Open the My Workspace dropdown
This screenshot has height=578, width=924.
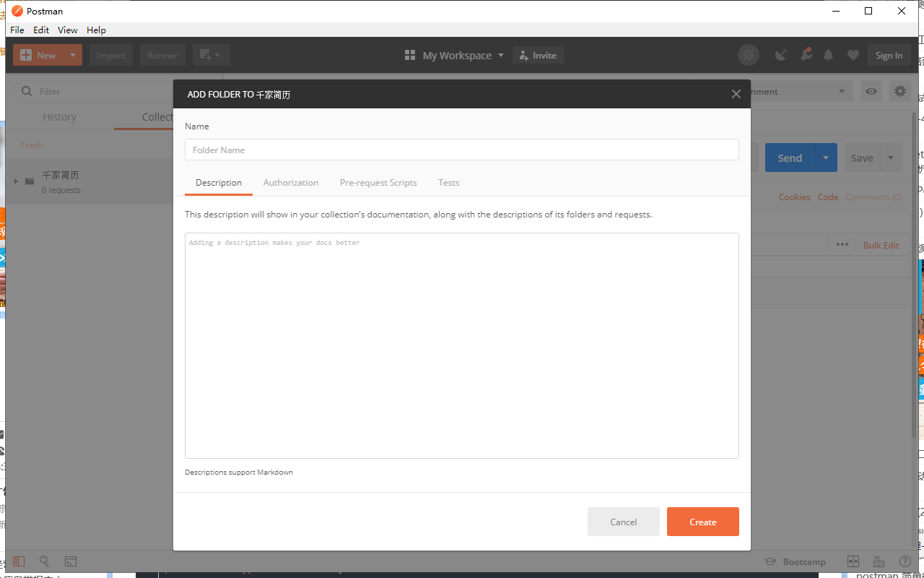coord(463,55)
